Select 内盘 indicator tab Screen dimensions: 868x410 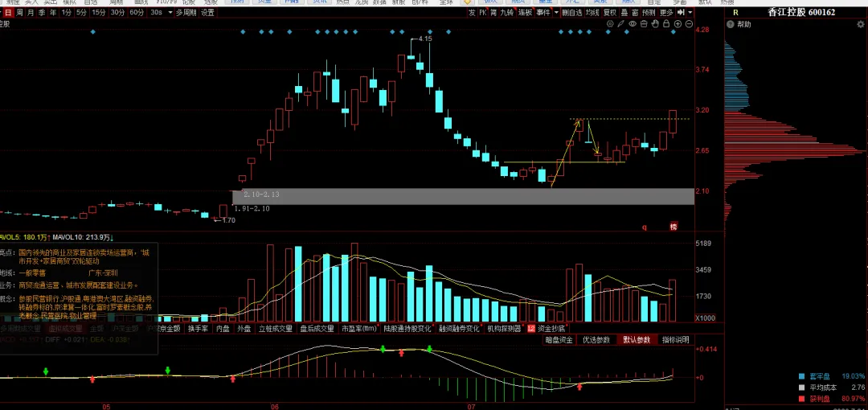223,329
